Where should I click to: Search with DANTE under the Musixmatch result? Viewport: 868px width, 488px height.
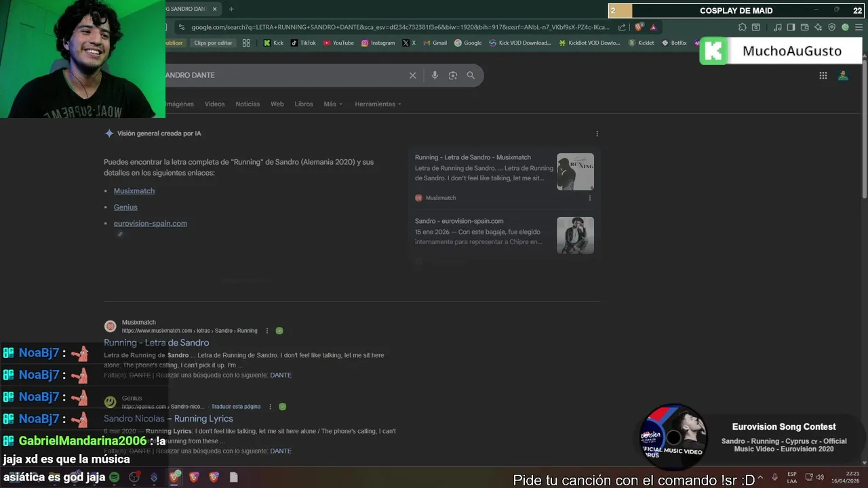tap(281, 375)
